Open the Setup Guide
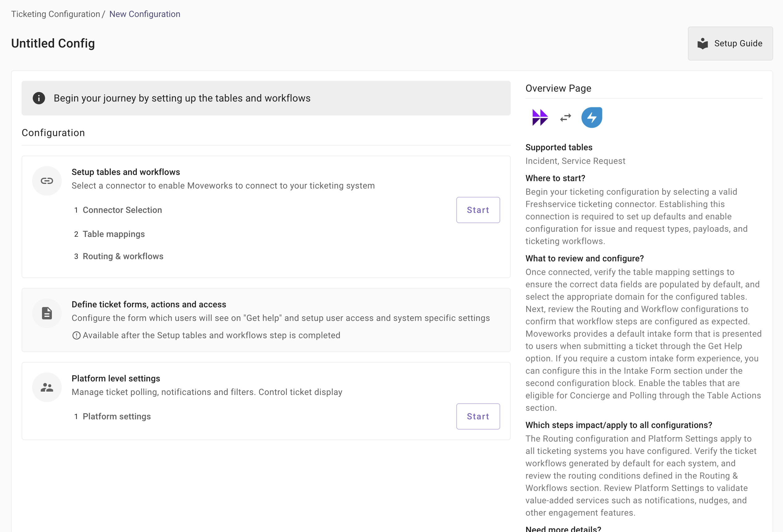 click(730, 44)
